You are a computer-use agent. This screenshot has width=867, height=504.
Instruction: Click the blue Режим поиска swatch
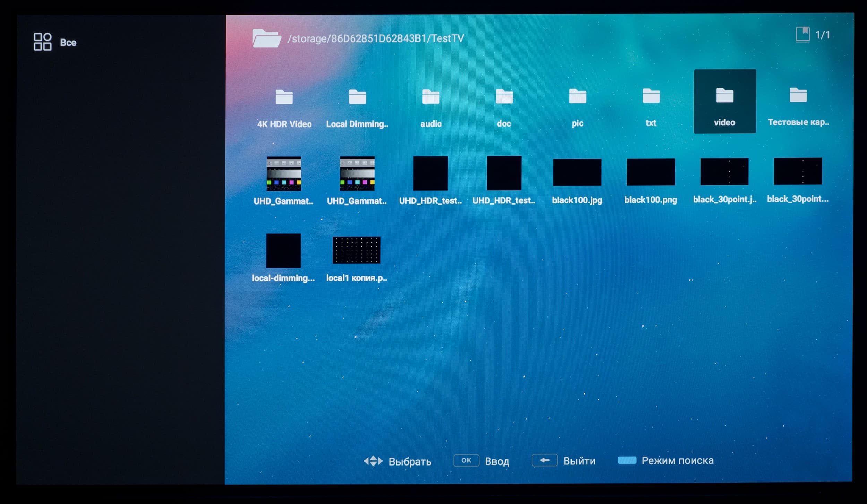[627, 460]
